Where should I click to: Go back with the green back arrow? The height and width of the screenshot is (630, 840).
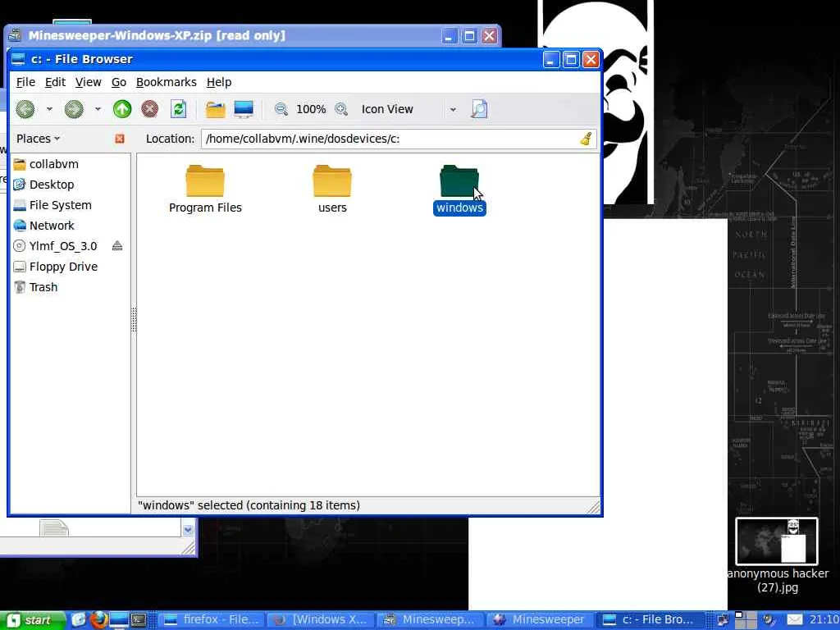point(25,109)
